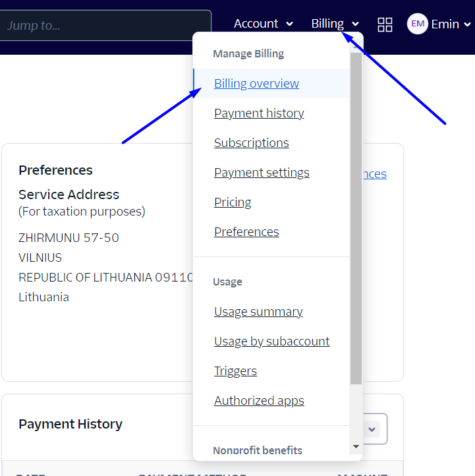Viewport: 475px width, 476px height.
Task: Open Payment settings link
Action: [262, 173]
